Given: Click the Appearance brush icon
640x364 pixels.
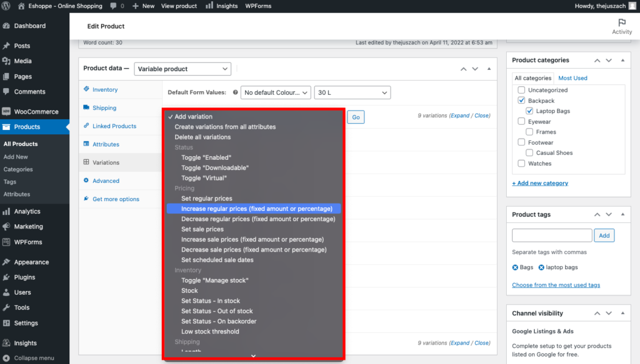Looking at the screenshot, I should (x=6, y=262).
